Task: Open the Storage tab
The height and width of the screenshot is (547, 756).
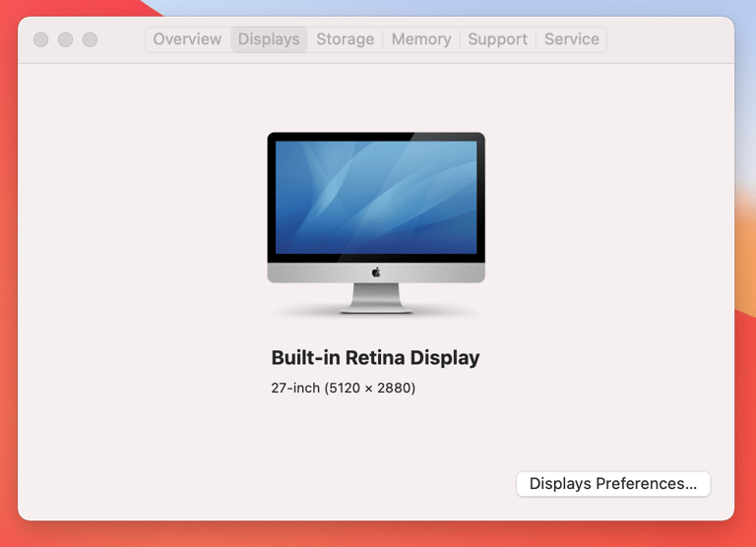Action: click(346, 39)
